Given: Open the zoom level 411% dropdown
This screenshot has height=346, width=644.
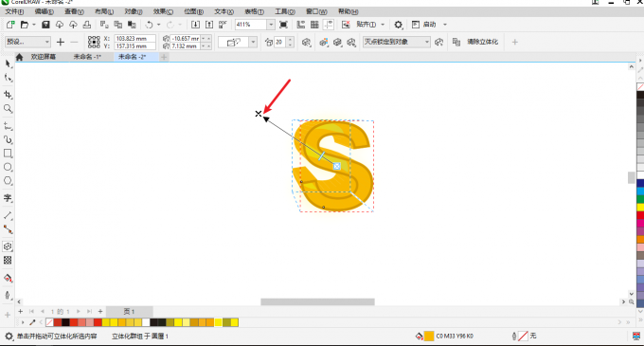Looking at the screenshot, I should click(271, 25).
